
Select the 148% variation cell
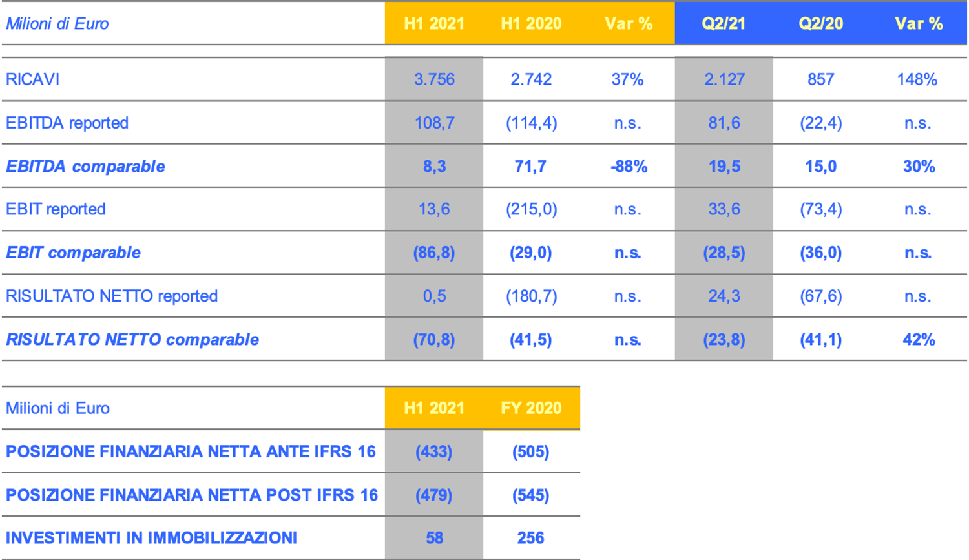tap(917, 79)
